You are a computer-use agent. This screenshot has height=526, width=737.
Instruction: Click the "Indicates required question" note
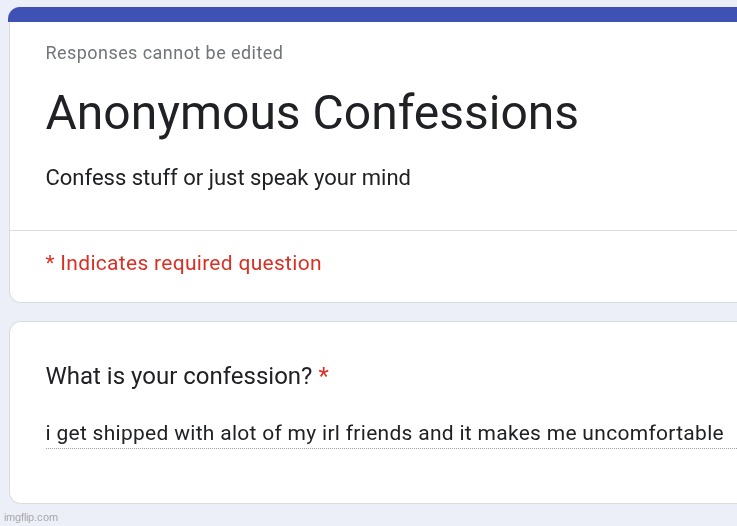pos(190,263)
